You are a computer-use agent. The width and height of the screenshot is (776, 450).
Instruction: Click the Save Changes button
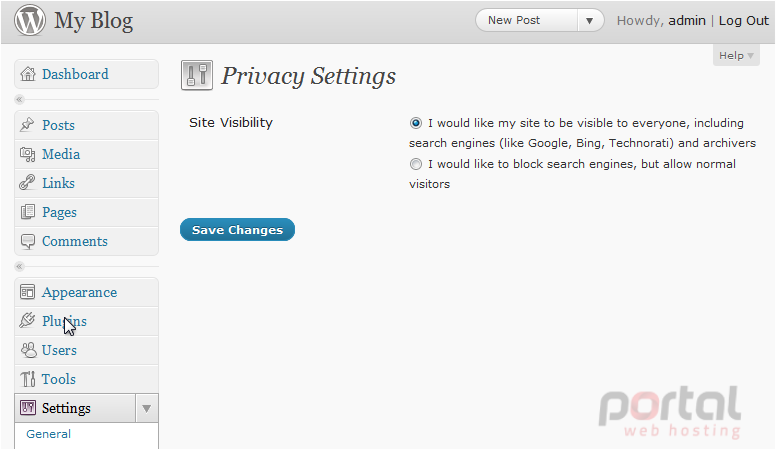pos(238,230)
